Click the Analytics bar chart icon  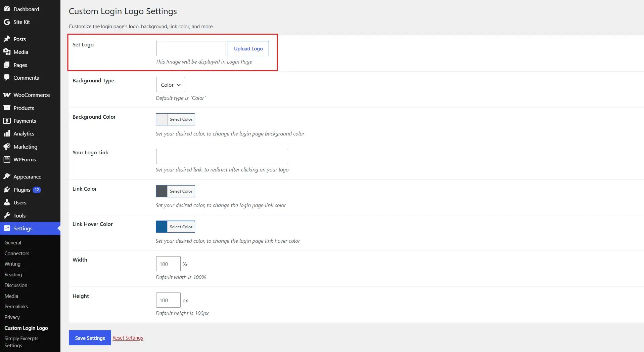tap(7, 133)
